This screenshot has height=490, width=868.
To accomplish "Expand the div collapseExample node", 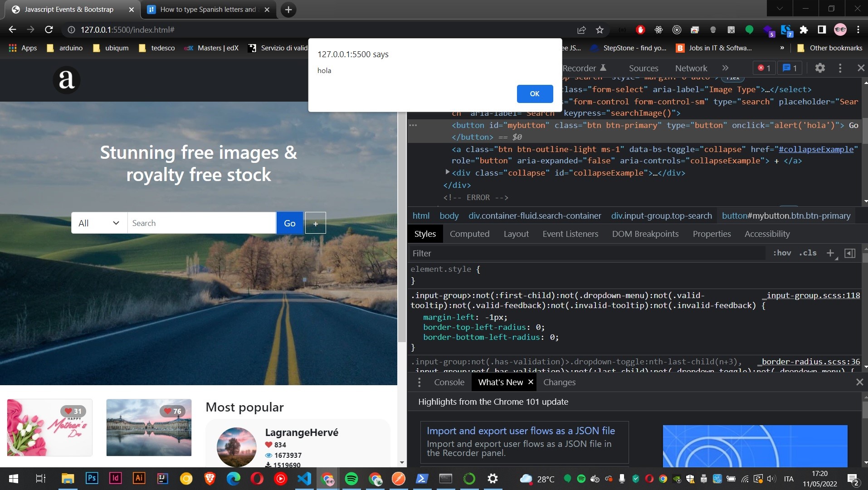I will [447, 172].
